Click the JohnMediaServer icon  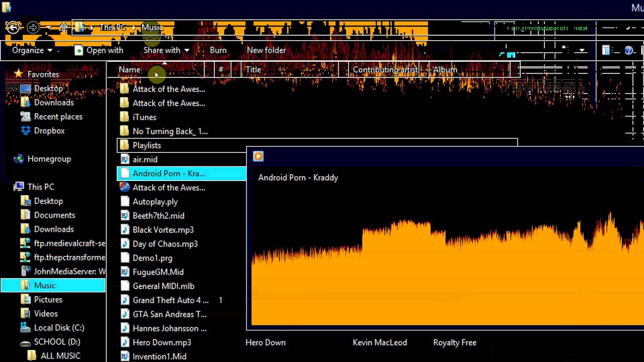pyautogui.click(x=26, y=271)
